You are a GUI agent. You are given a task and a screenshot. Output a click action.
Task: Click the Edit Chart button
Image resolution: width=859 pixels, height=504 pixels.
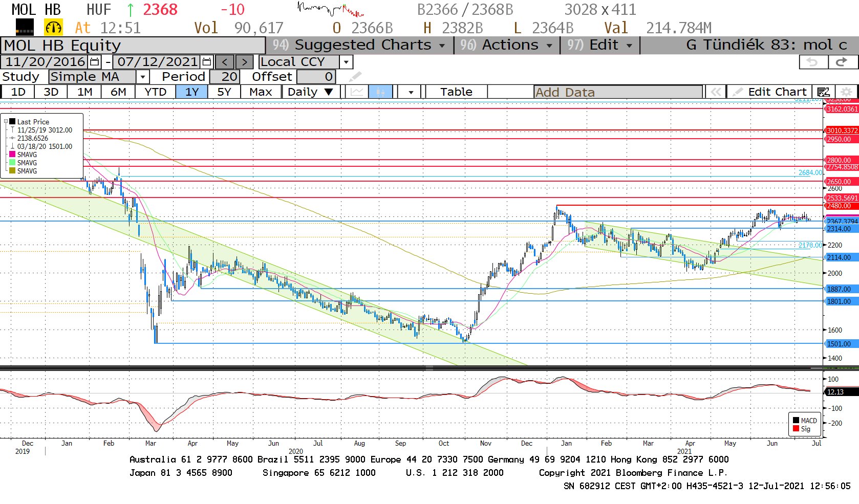[x=769, y=92]
